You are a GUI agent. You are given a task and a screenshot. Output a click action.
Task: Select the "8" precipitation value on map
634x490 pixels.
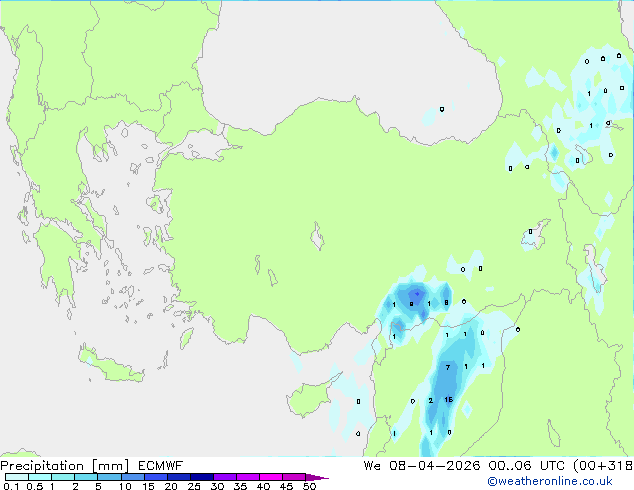(x=446, y=302)
